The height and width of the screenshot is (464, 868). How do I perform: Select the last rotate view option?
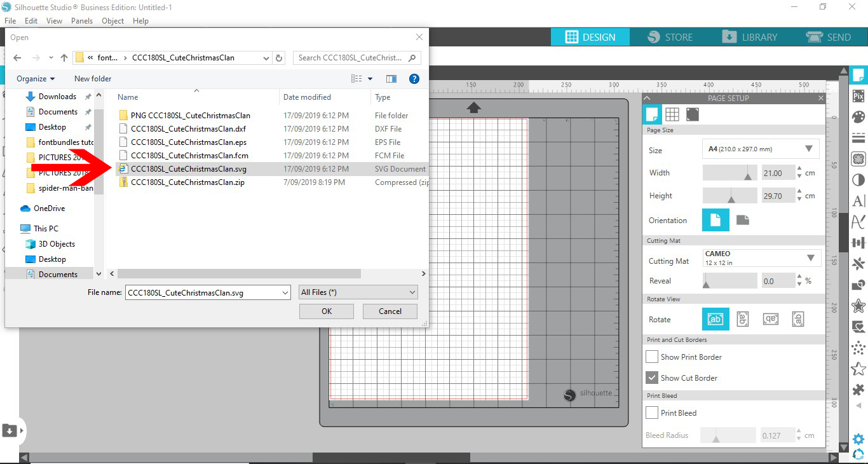(799, 319)
